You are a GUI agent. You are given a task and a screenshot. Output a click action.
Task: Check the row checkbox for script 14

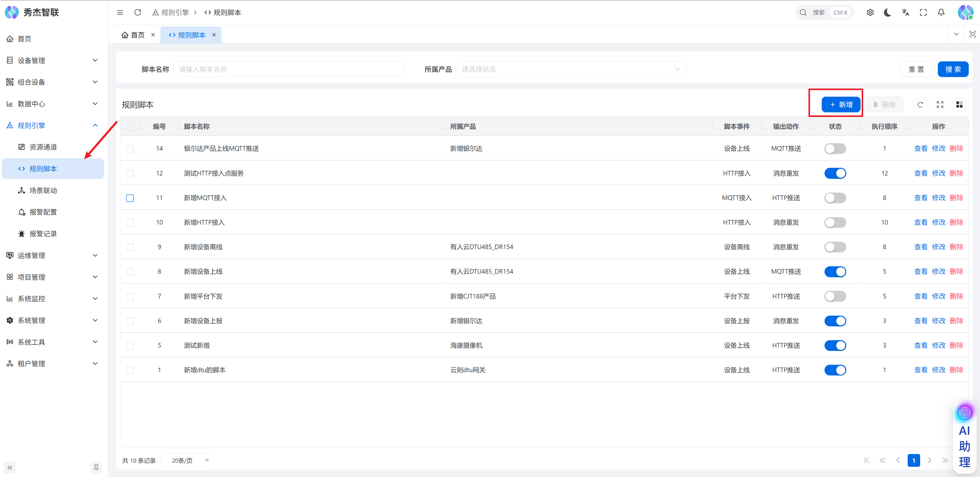130,149
